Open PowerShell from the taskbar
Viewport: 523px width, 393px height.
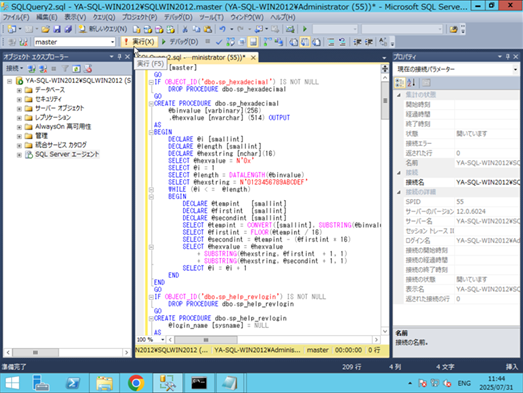73,383
